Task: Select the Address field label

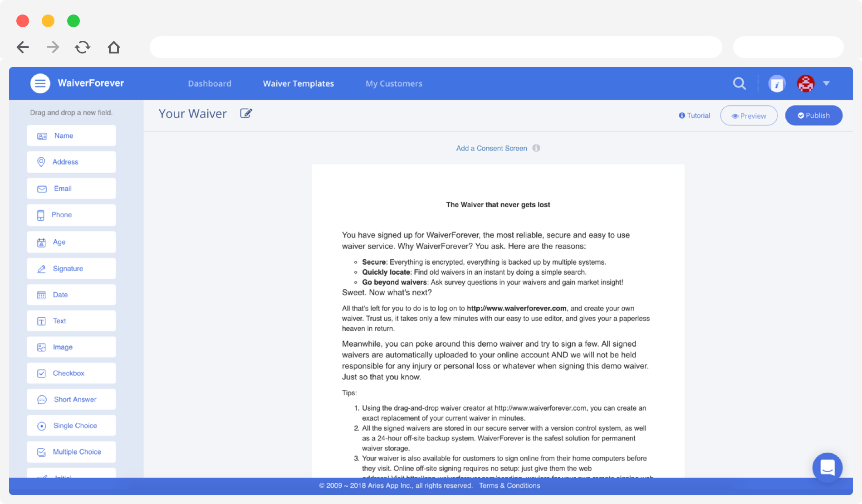Action: (x=65, y=162)
